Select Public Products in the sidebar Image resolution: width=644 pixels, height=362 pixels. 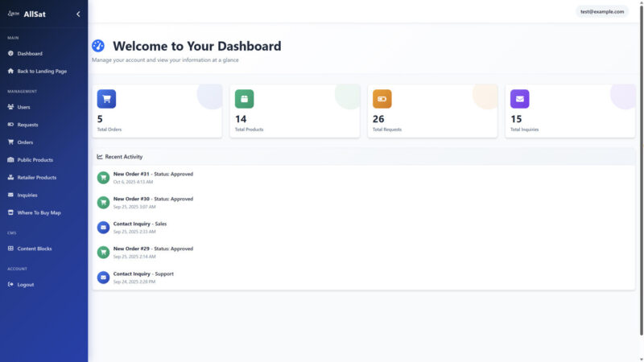click(x=35, y=160)
